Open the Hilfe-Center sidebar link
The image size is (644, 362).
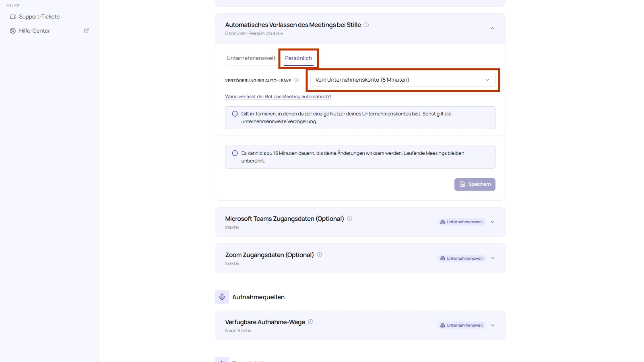(35, 31)
